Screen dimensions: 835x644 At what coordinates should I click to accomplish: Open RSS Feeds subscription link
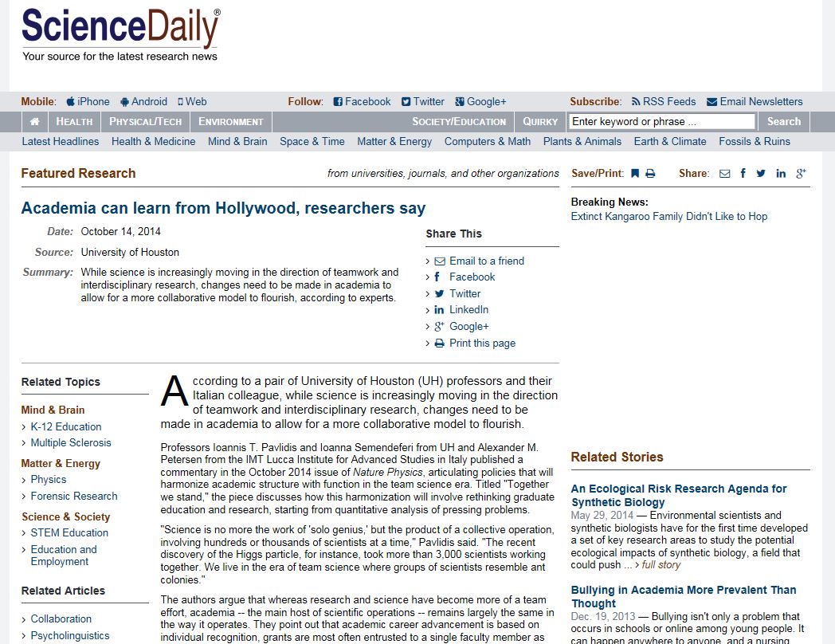[668, 102]
